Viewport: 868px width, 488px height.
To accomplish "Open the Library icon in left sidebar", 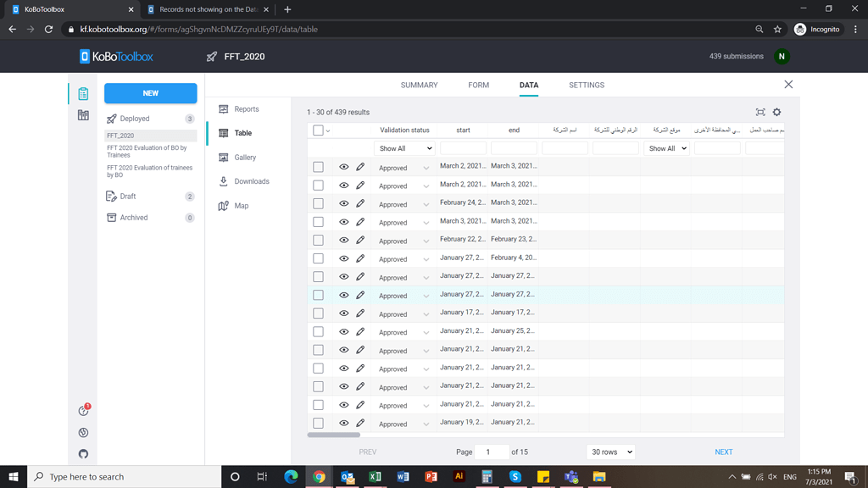I will [x=82, y=114].
